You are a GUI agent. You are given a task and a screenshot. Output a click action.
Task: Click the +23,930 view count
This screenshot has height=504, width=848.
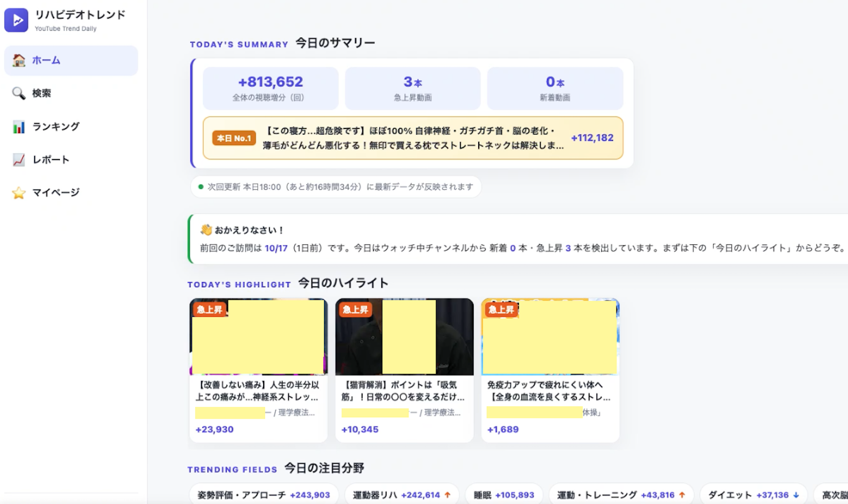tap(215, 430)
